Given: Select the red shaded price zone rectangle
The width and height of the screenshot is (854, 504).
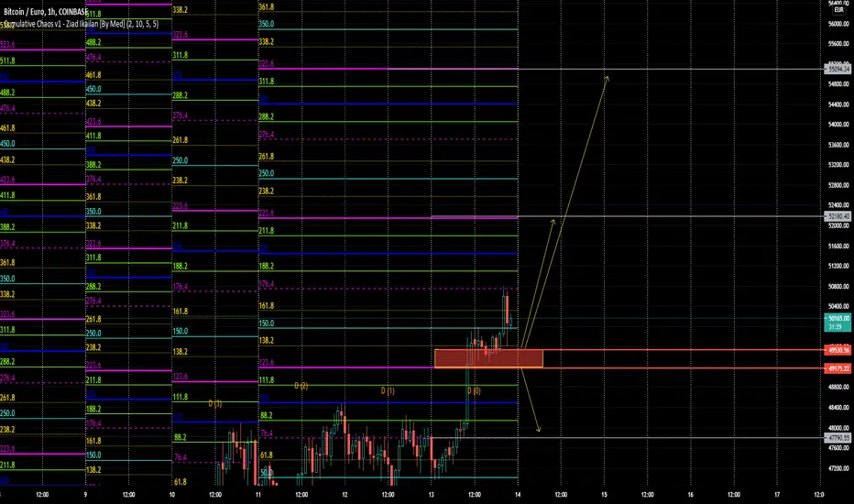Looking at the screenshot, I should pyautogui.click(x=488, y=358).
